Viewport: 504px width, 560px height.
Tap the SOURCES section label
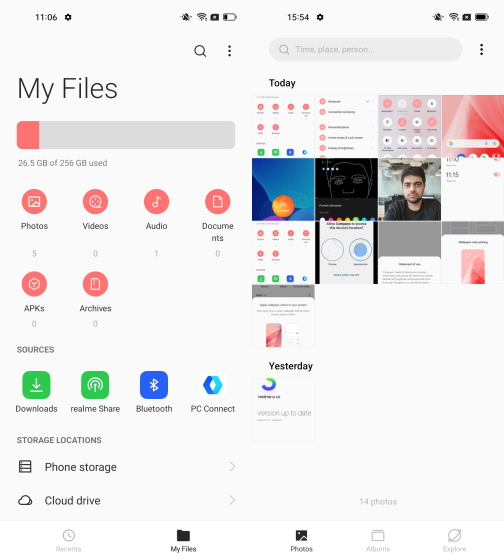[x=35, y=350]
